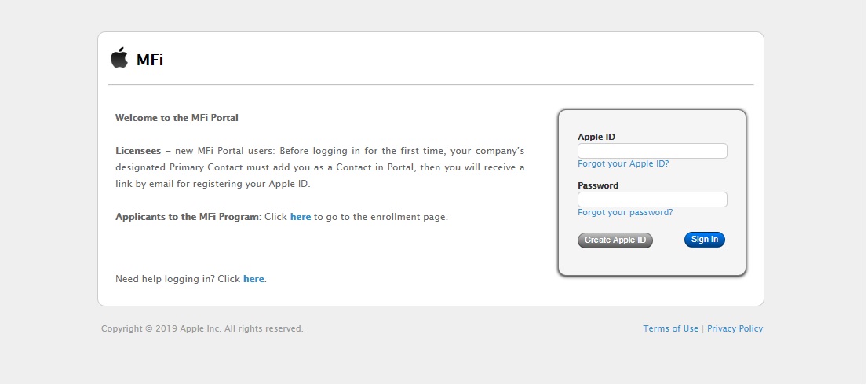This screenshot has width=868, height=385.
Task: Follow the 'here' link for login help
Action: 253,279
